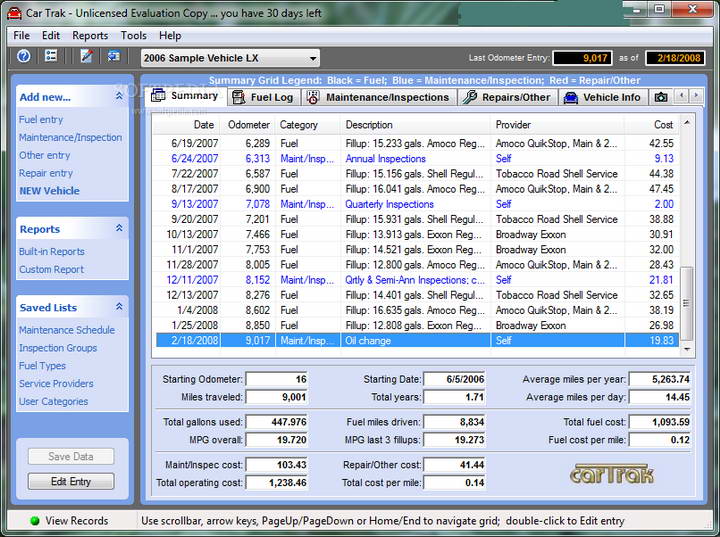Open the list view toolbar icon
The image size is (720, 537).
click(51, 57)
